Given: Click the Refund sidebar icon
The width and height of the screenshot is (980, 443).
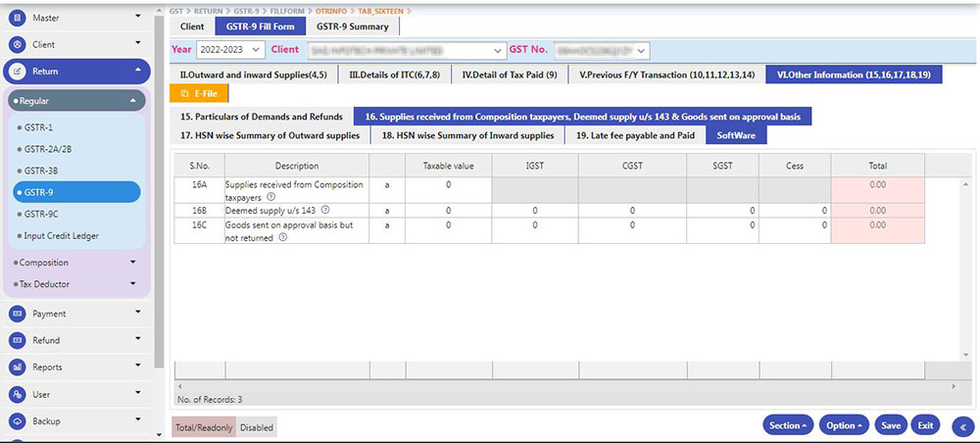Looking at the screenshot, I should click(x=18, y=341).
